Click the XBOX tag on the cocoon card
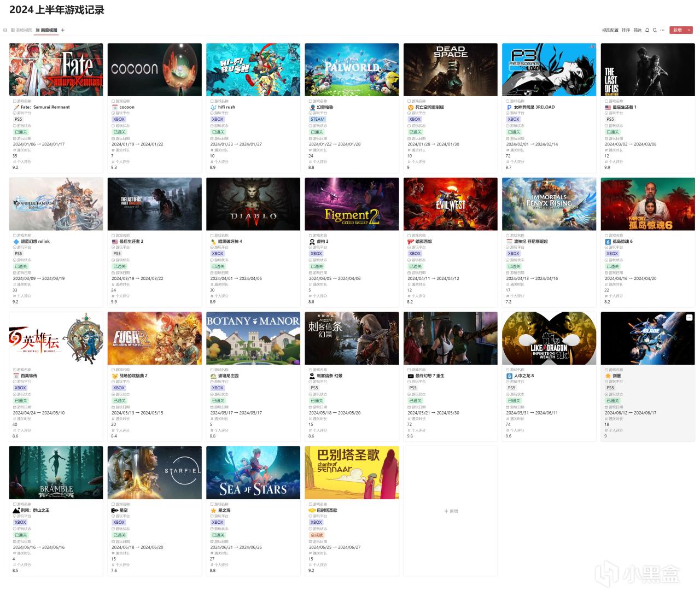This screenshot has height=602, width=700. coord(119,119)
